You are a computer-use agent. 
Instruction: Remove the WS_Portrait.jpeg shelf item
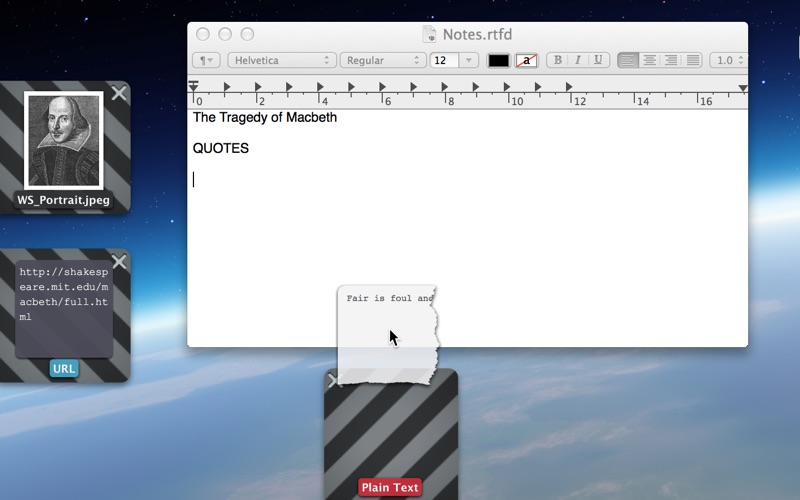[x=119, y=93]
